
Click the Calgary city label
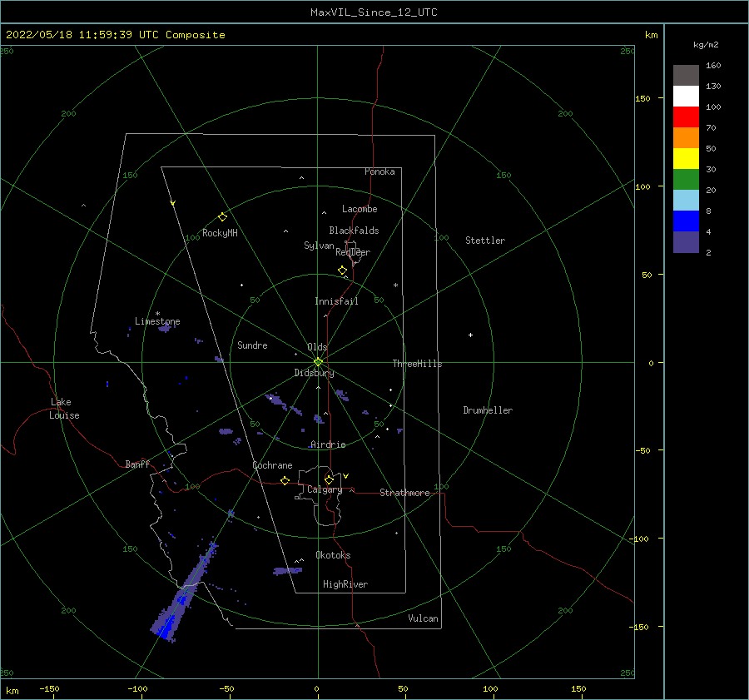coord(325,489)
